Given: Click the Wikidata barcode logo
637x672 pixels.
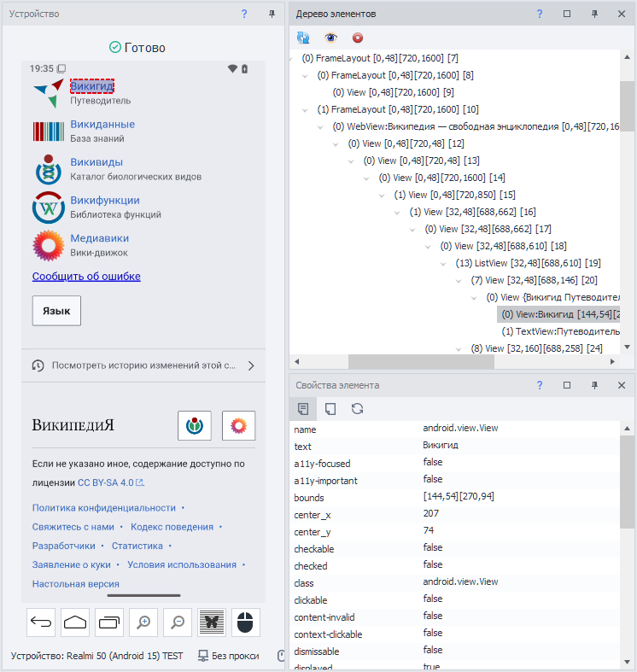Looking at the screenshot, I should click(49, 131).
